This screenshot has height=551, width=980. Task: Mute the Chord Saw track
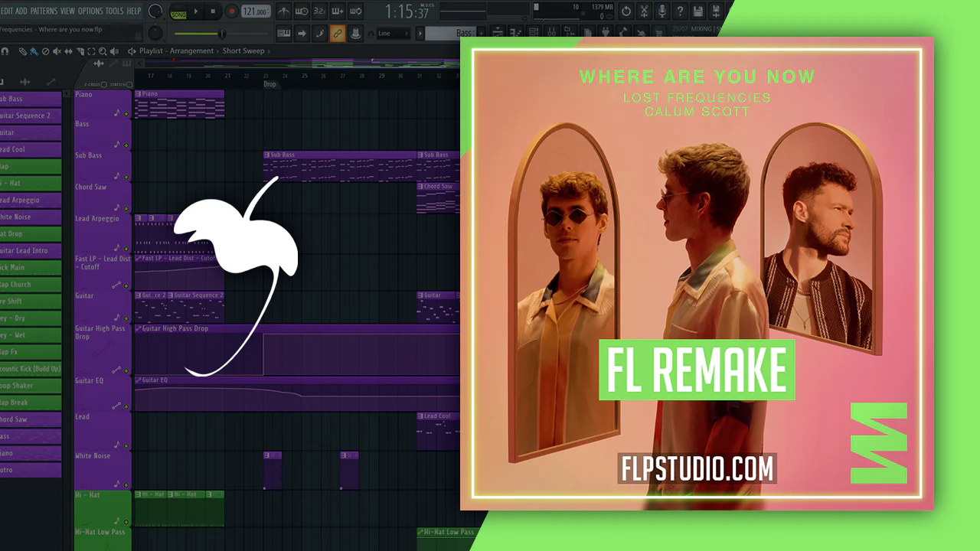click(x=126, y=208)
